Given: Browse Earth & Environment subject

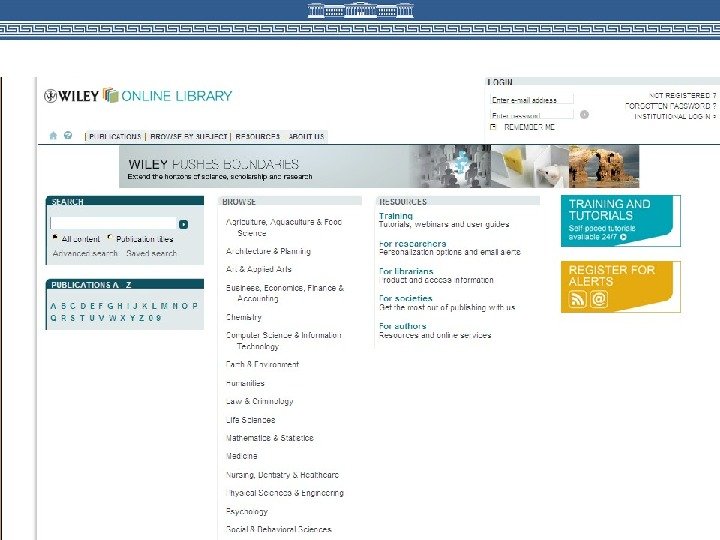Looking at the screenshot, I should coord(262,365).
